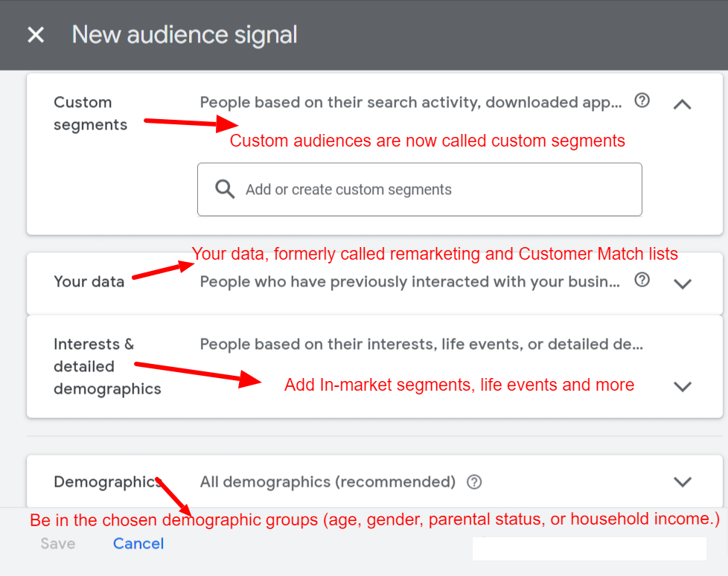Expand Interests & detailed demographics
728x576 pixels.
coord(682,386)
